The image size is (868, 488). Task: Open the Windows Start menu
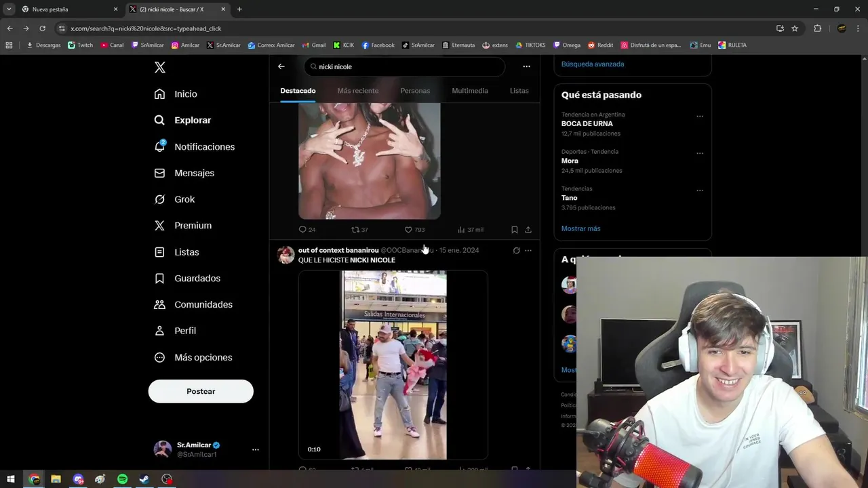[11, 479]
